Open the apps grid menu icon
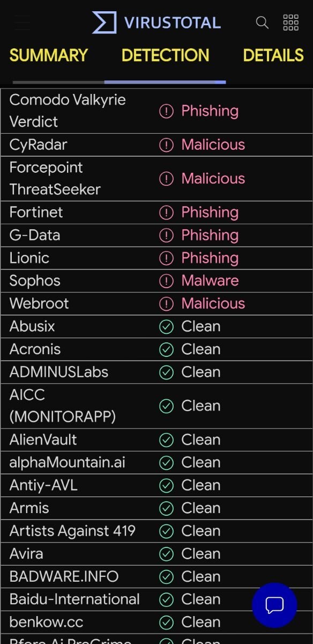 coord(290,23)
